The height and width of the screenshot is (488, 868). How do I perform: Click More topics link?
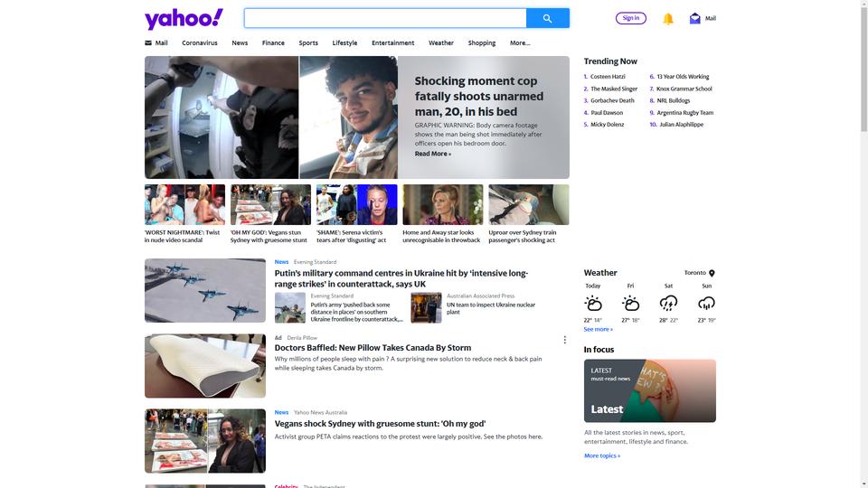[x=602, y=455]
